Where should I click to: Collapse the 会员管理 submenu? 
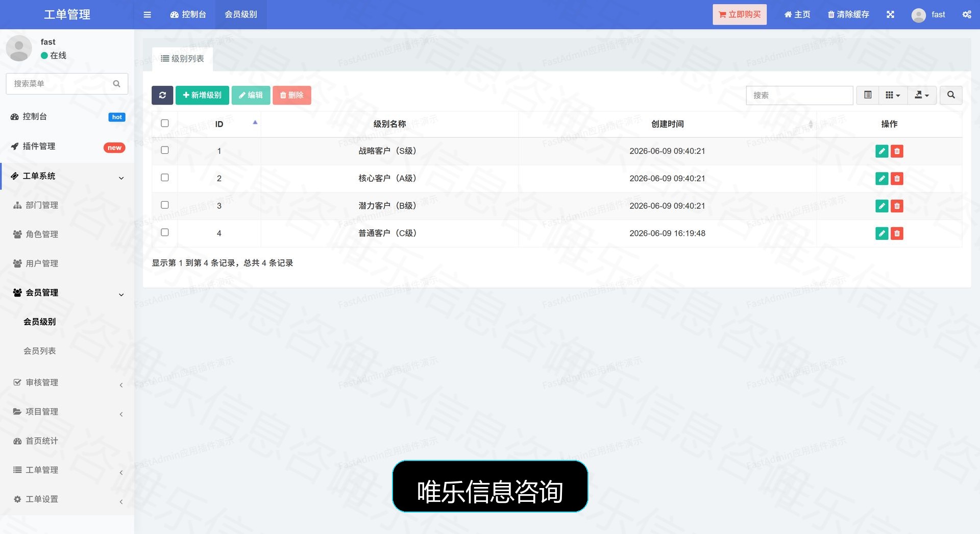(x=67, y=293)
